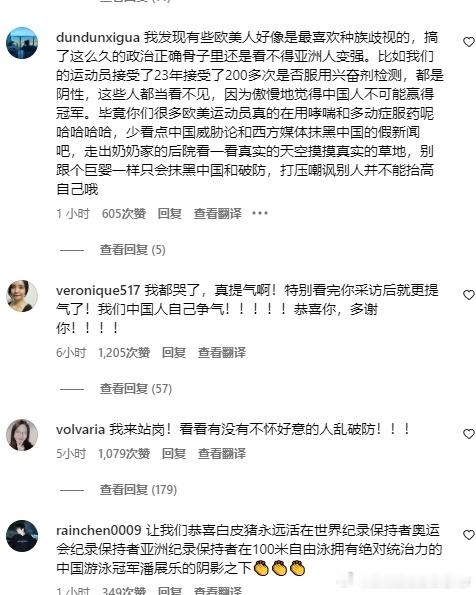Like dundunxigua's comment with the heart icon
Screen dimensions: 476x595
click(x=469, y=42)
